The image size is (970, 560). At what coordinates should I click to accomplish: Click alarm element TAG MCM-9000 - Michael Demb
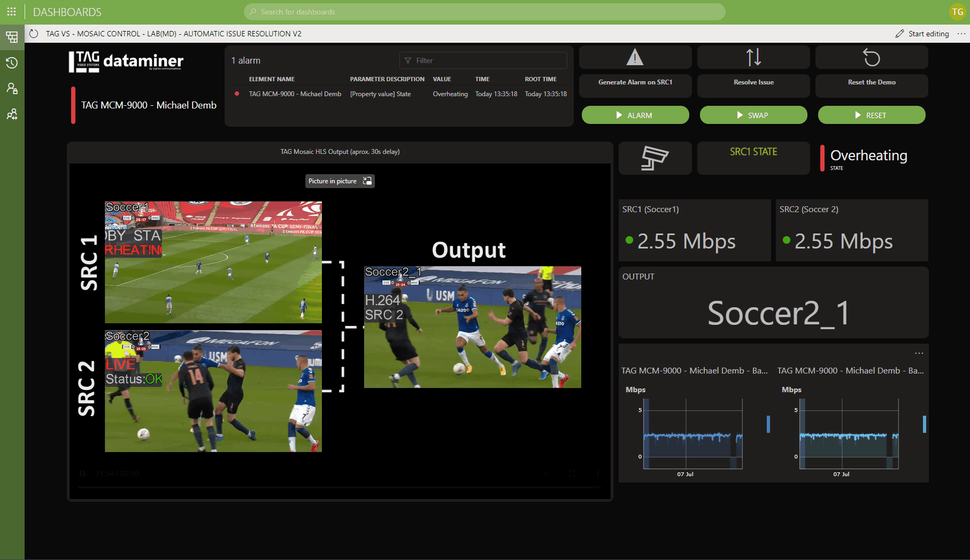coord(295,94)
